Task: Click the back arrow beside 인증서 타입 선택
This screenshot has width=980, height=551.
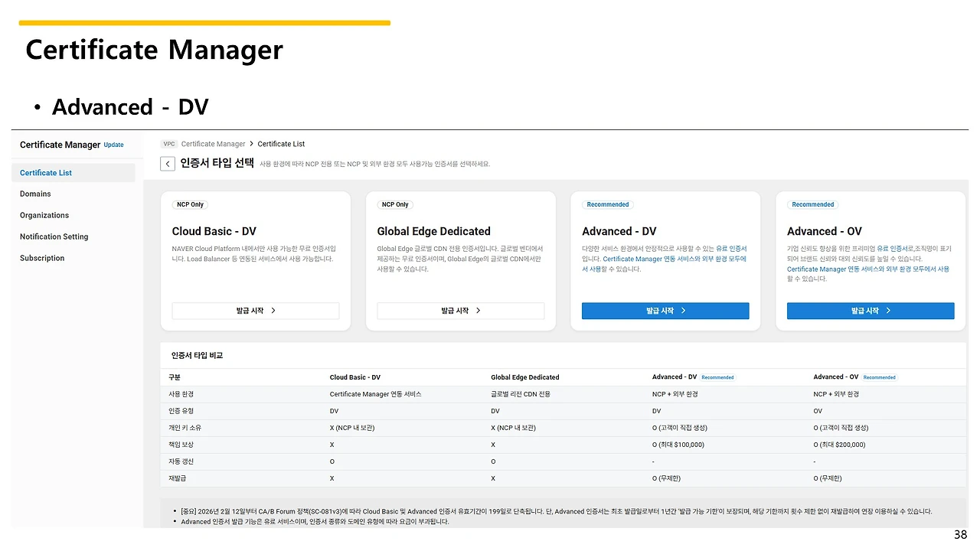Action: (168, 164)
